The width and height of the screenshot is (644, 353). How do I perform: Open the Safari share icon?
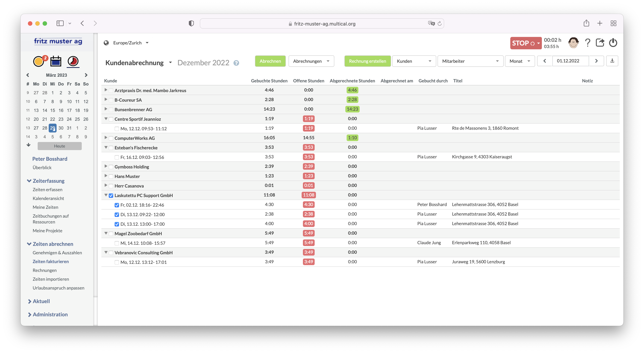click(x=586, y=23)
